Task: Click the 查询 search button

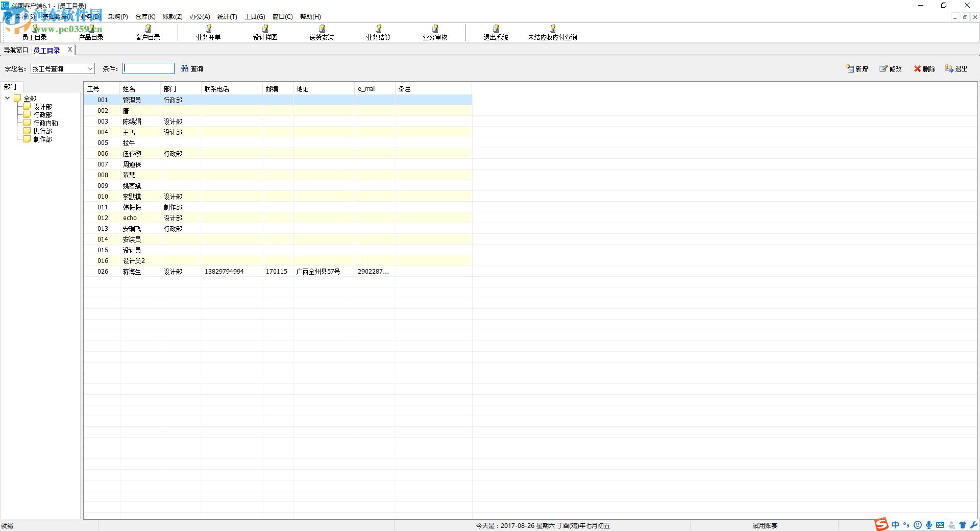Action: click(x=192, y=68)
